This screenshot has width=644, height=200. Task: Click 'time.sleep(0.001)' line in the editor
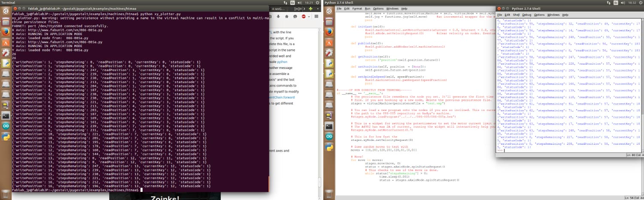[395, 177]
